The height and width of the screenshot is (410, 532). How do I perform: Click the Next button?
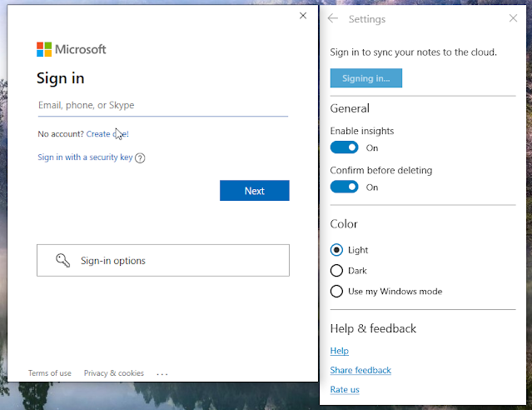pos(255,191)
